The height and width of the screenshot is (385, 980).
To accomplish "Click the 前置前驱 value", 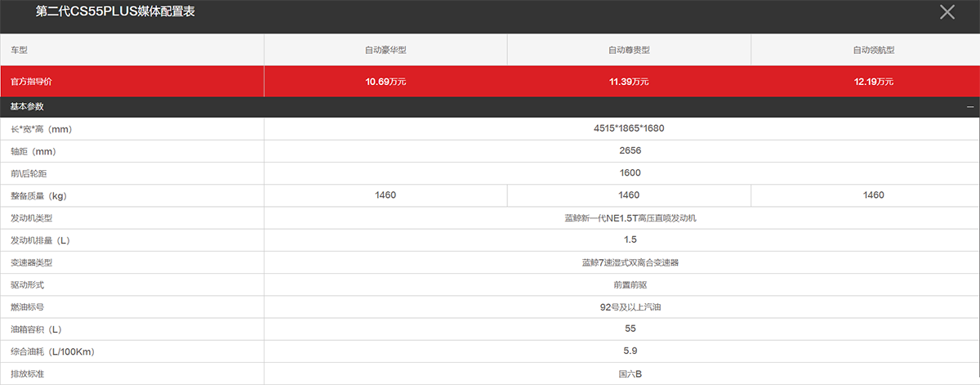I will coord(629,284).
